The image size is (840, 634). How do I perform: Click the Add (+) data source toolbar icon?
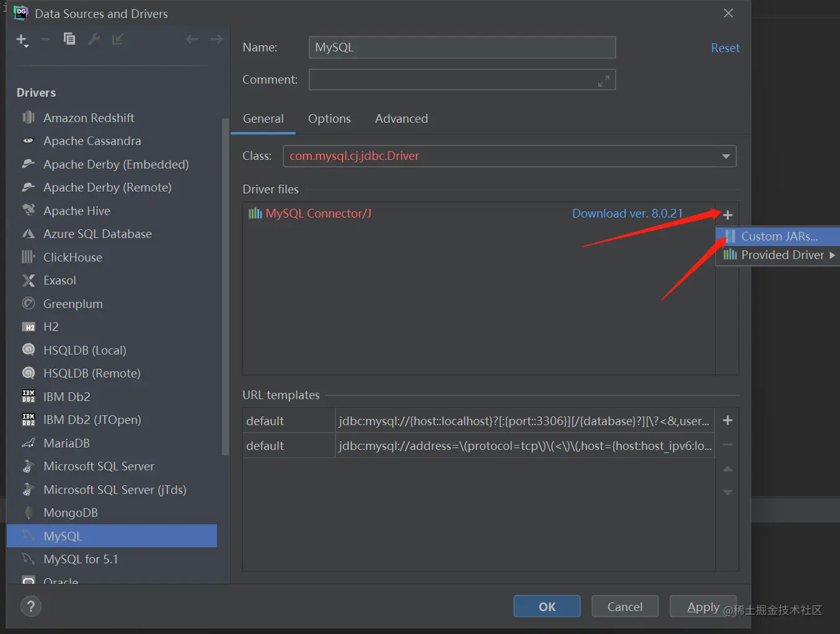click(x=22, y=40)
